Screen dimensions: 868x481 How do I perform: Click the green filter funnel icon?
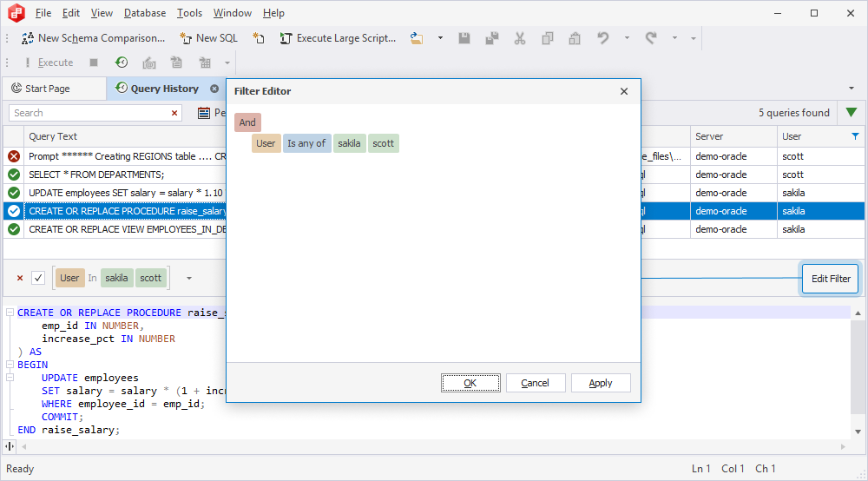point(852,112)
